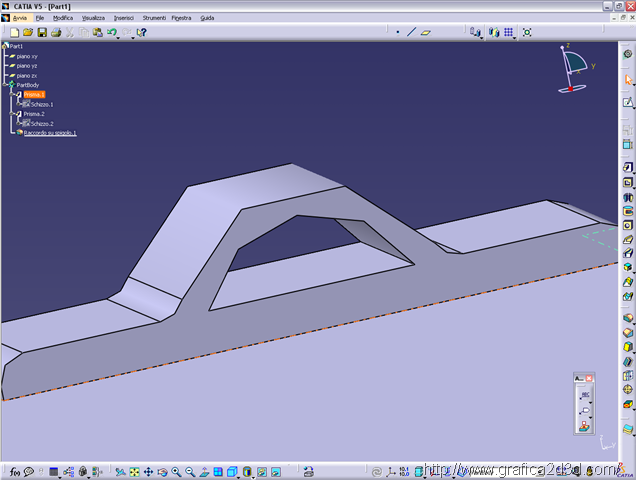Image resolution: width=636 pixels, height=480 pixels.
Task: Click the New document icon
Action: pos(14,32)
